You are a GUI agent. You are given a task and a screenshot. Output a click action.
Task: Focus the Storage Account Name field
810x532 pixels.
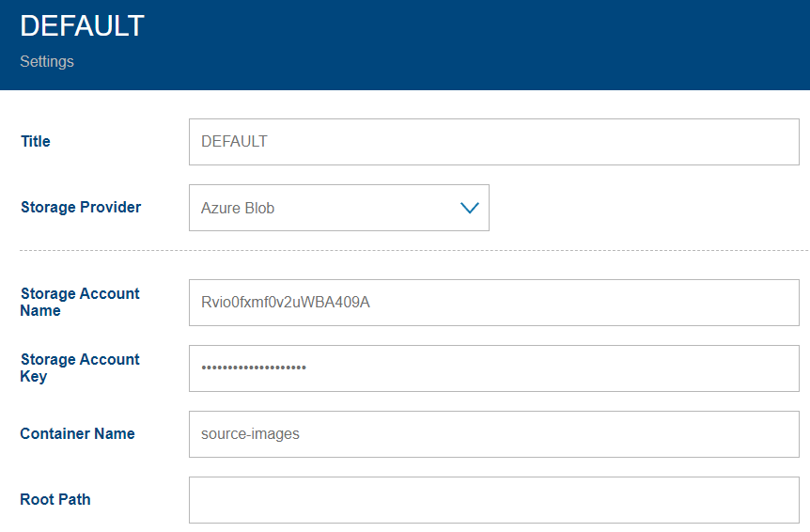tap(493, 303)
